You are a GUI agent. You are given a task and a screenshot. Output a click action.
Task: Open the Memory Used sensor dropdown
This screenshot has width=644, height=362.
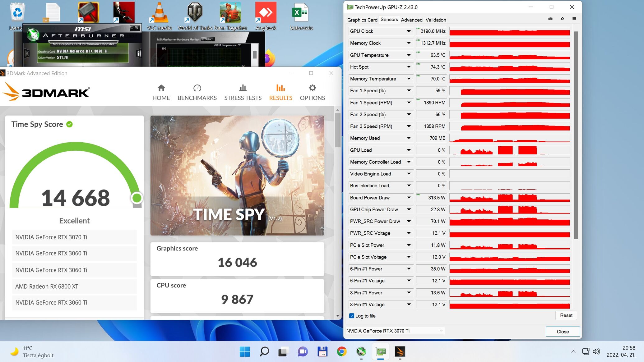[x=409, y=138]
